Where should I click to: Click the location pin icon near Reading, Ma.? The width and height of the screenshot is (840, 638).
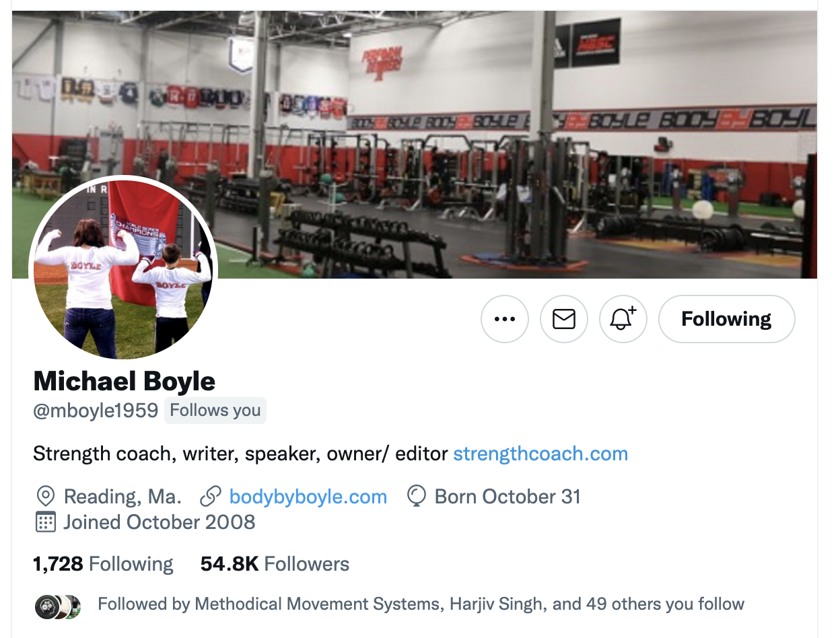coord(45,497)
